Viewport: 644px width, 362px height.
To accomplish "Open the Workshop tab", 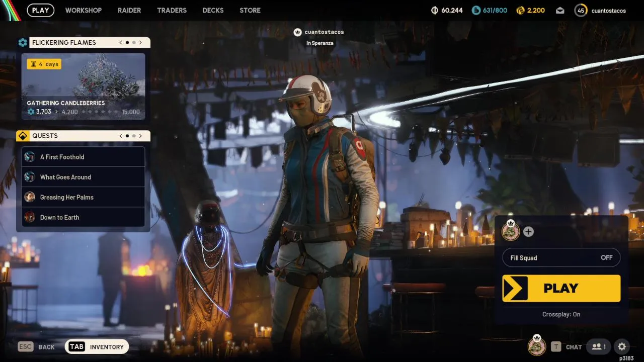I will pyautogui.click(x=84, y=10).
